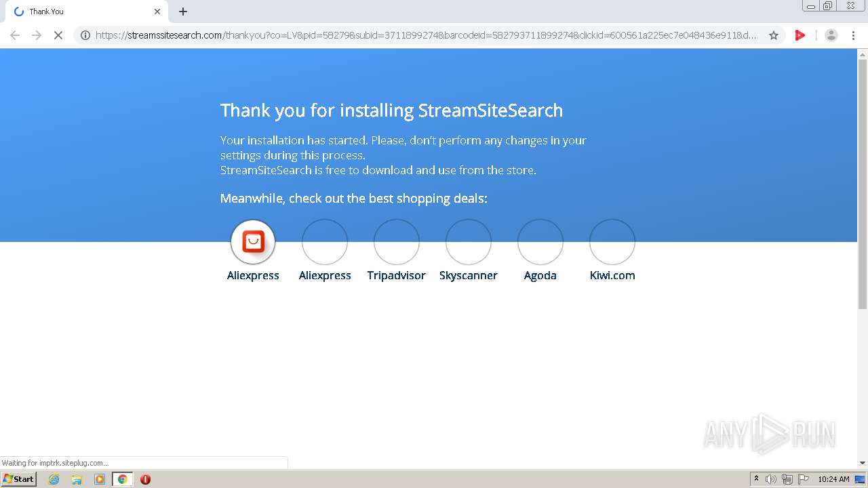Click the Agoda text link
This screenshot has height=488, width=868.
click(540, 275)
